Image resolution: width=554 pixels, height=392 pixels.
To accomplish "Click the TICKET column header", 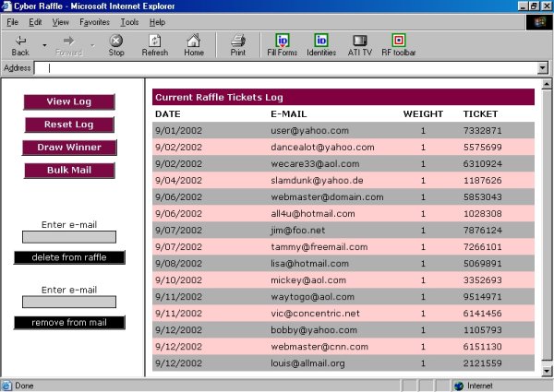I will pyautogui.click(x=480, y=114).
